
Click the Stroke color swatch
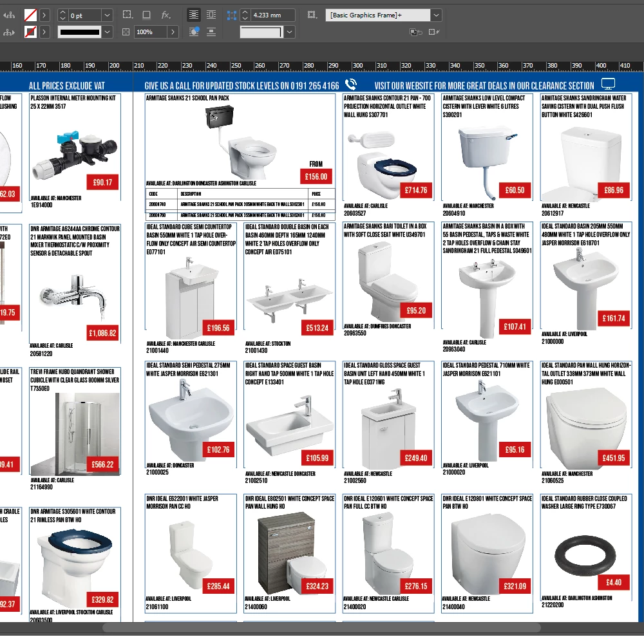point(30,32)
